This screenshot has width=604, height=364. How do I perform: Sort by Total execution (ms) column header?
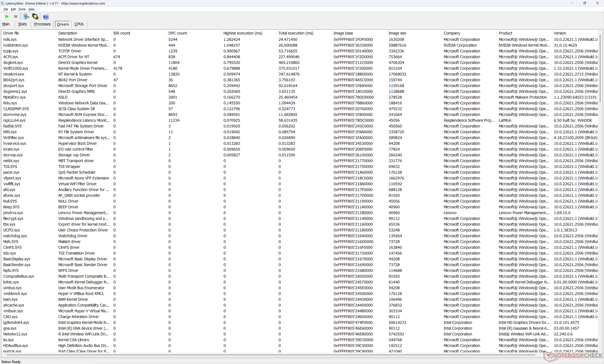click(304, 33)
